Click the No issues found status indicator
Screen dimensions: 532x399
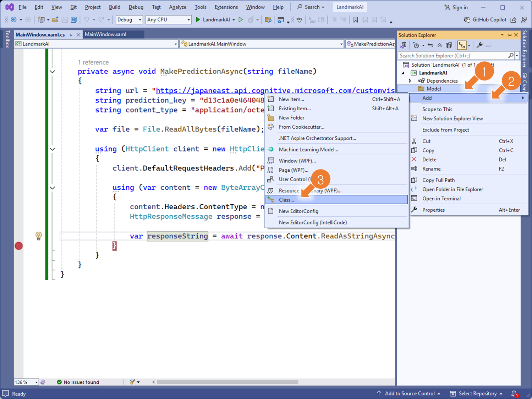(x=78, y=382)
